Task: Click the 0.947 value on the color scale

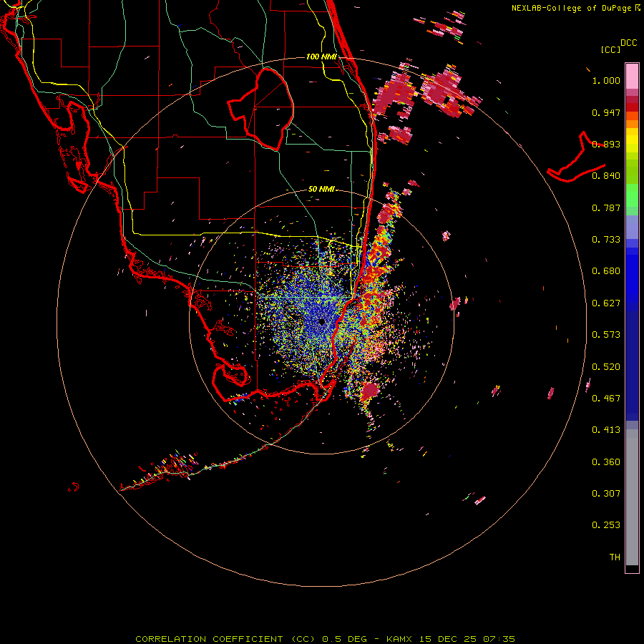Action: 606,112
